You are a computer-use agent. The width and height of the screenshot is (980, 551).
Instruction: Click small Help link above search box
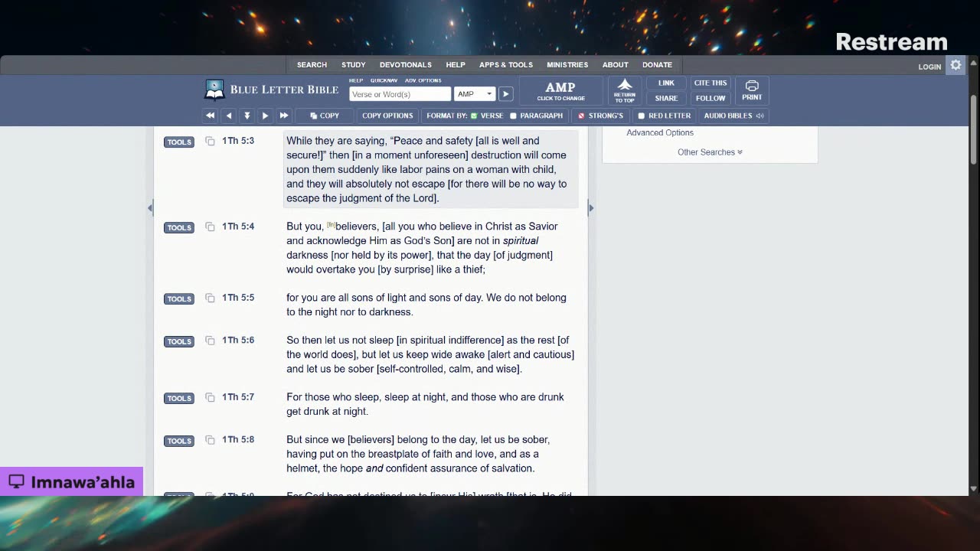coord(356,80)
